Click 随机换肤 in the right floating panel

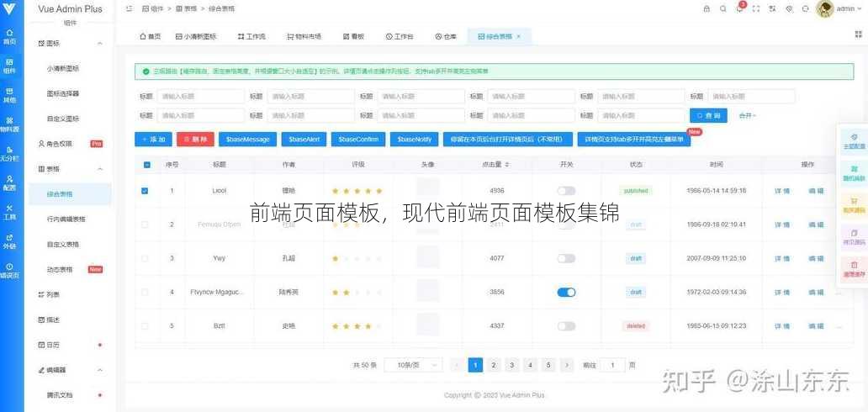click(x=854, y=173)
